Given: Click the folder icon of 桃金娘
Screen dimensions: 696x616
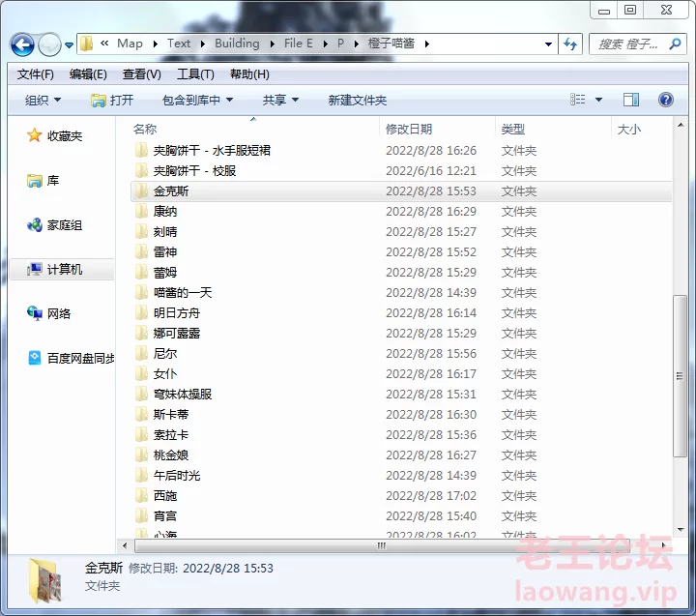Looking at the screenshot, I should 141,455.
